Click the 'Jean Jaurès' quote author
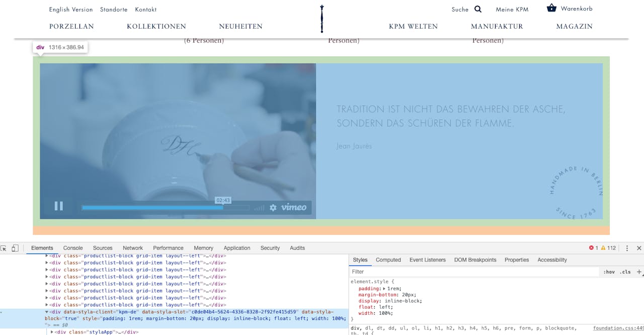This screenshot has width=644, height=335. click(x=354, y=146)
